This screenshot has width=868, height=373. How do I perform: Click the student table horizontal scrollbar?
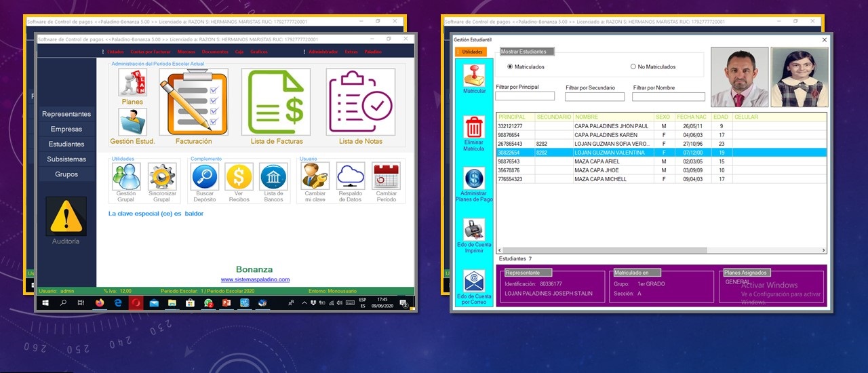661,250
